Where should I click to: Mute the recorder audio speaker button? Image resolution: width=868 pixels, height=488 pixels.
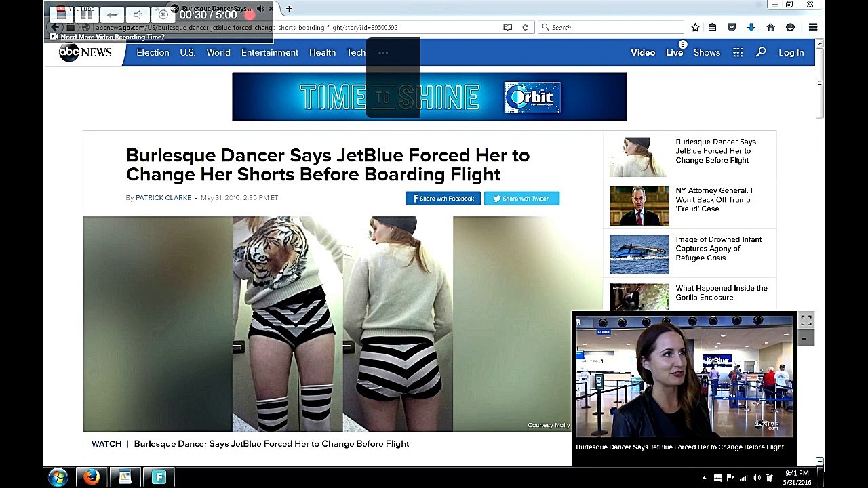tap(138, 14)
